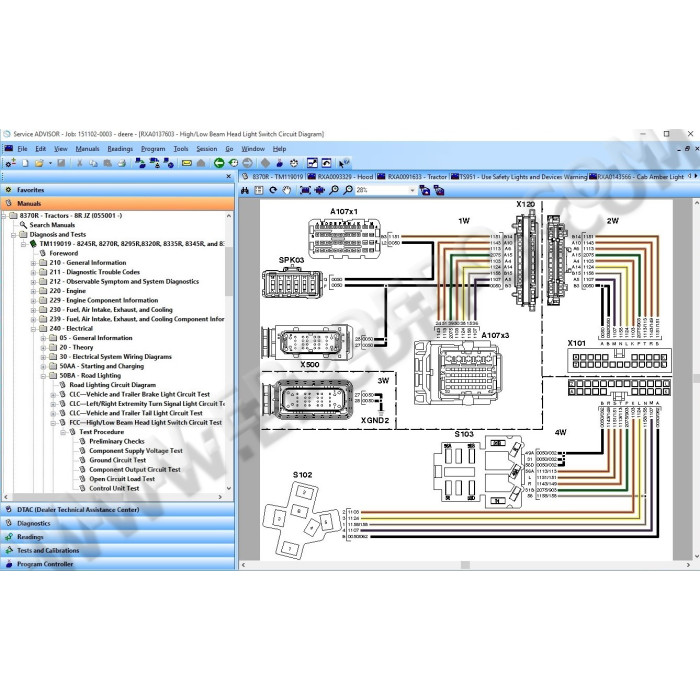Click the green Back arrow icon
The height and width of the screenshot is (700, 700).
pyautogui.click(x=219, y=163)
